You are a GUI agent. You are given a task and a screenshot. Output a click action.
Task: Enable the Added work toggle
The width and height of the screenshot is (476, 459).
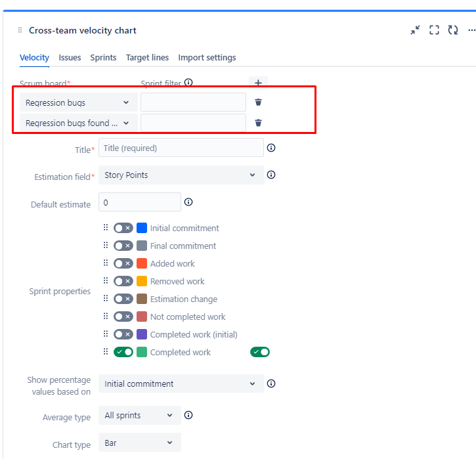click(x=123, y=263)
